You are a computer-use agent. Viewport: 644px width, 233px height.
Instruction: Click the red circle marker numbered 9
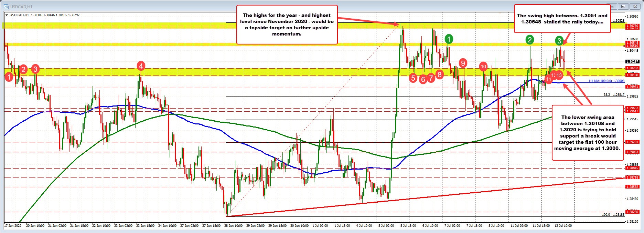point(463,63)
